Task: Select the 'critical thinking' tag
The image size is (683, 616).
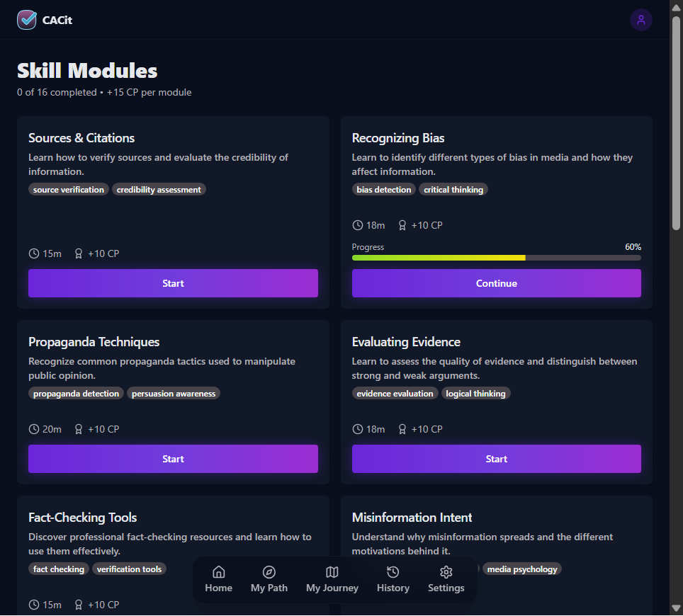Action: 453,189
